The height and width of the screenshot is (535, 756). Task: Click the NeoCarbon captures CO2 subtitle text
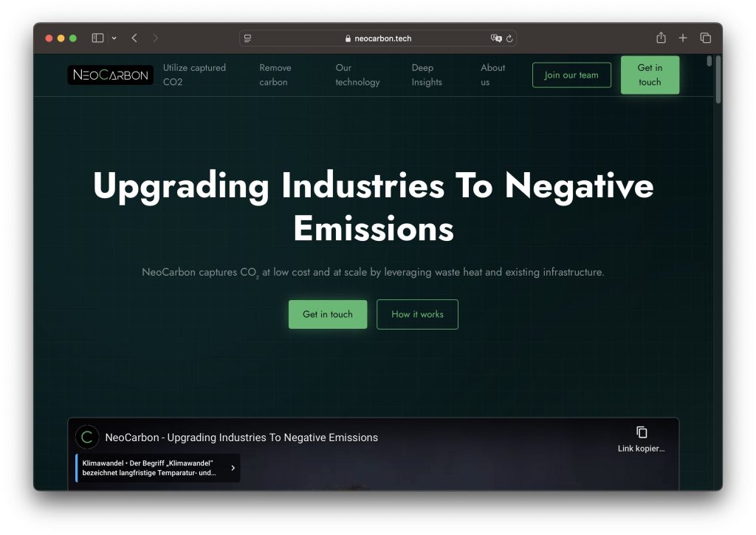(373, 272)
